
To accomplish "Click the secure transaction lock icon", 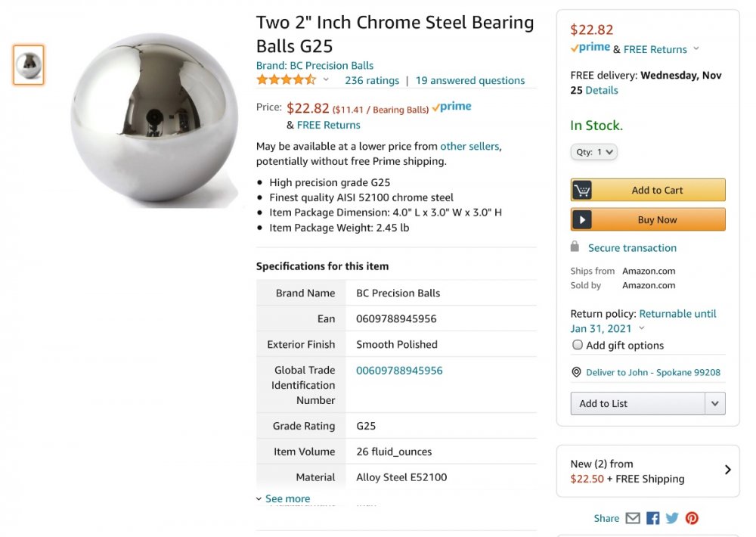I will point(575,247).
